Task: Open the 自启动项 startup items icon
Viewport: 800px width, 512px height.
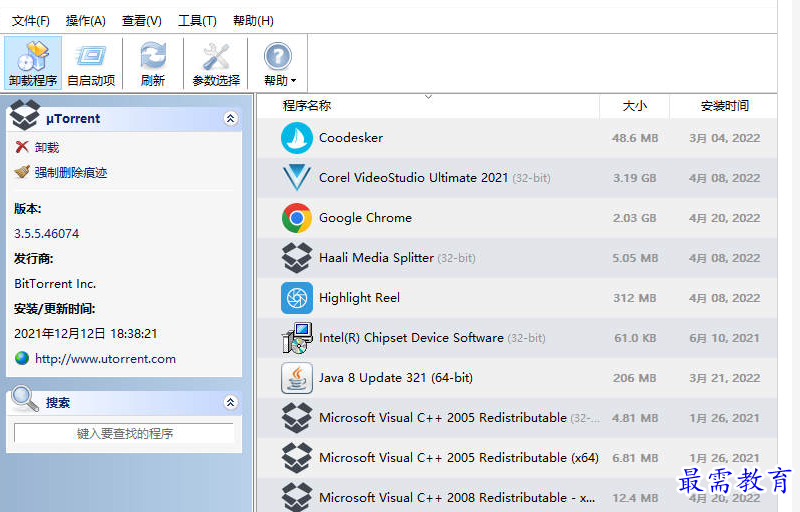Action: [x=91, y=56]
